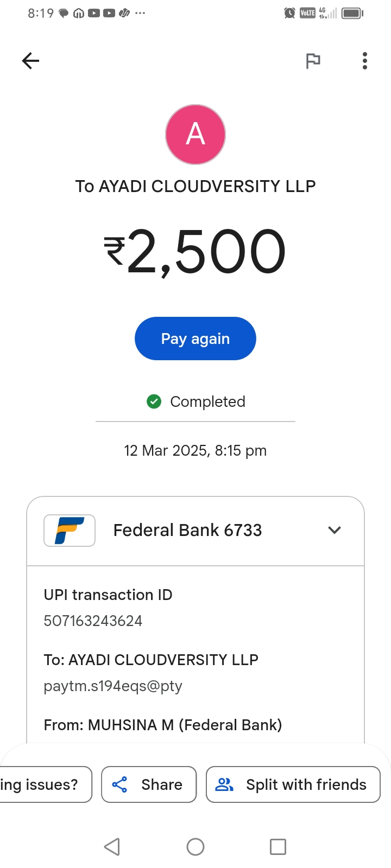Tap the Share button
Viewport: 391px width, 868px height.
click(149, 784)
